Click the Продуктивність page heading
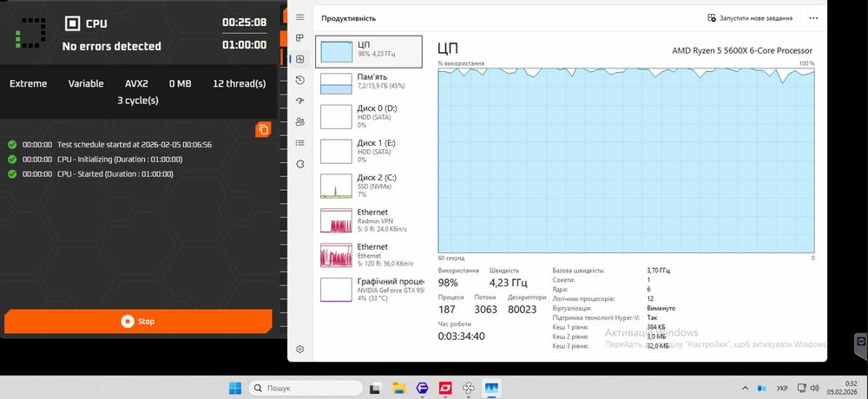The width and height of the screenshot is (868, 399). [349, 18]
